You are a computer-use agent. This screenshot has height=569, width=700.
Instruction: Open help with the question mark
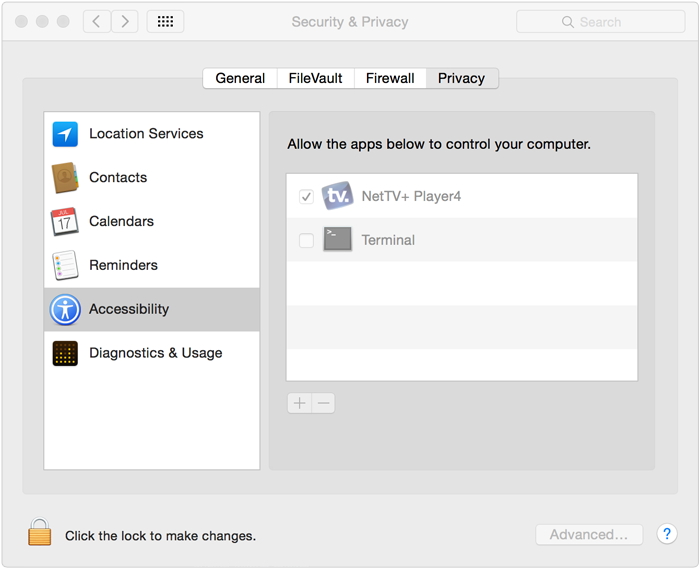click(x=667, y=534)
